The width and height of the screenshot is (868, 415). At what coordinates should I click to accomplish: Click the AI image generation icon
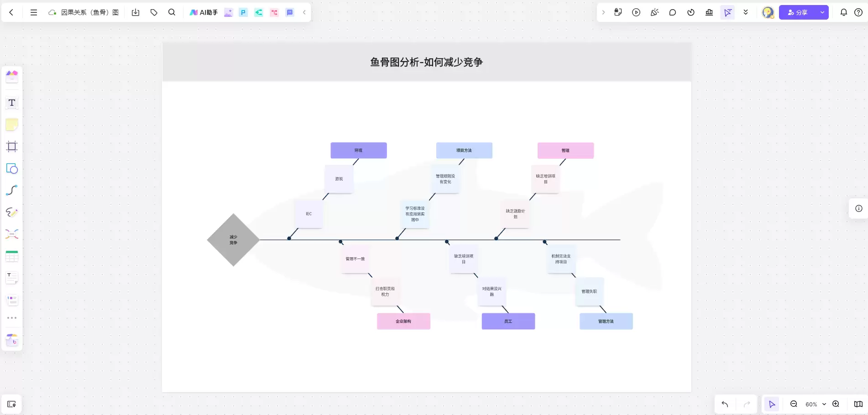(x=229, y=12)
